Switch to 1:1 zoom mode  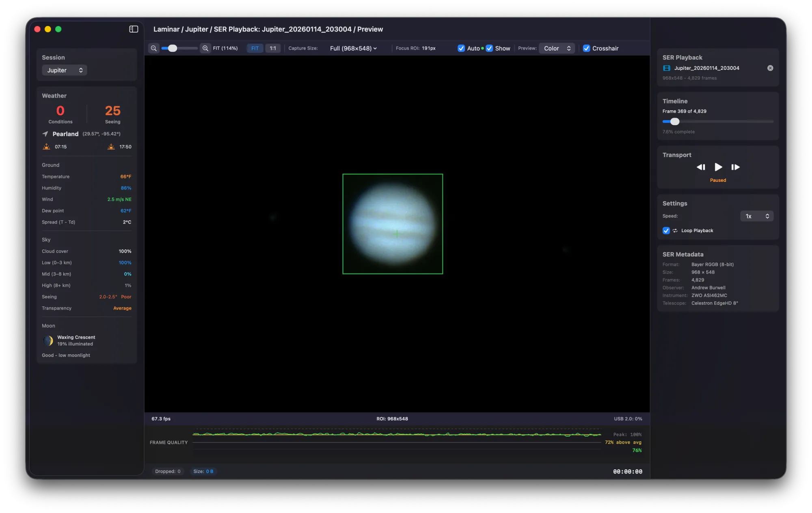click(273, 48)
